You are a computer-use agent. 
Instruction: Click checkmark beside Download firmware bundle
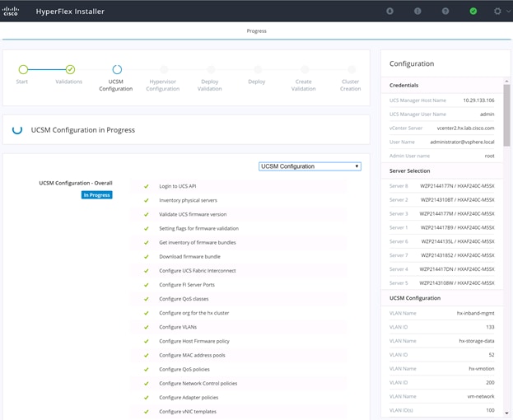147,256
